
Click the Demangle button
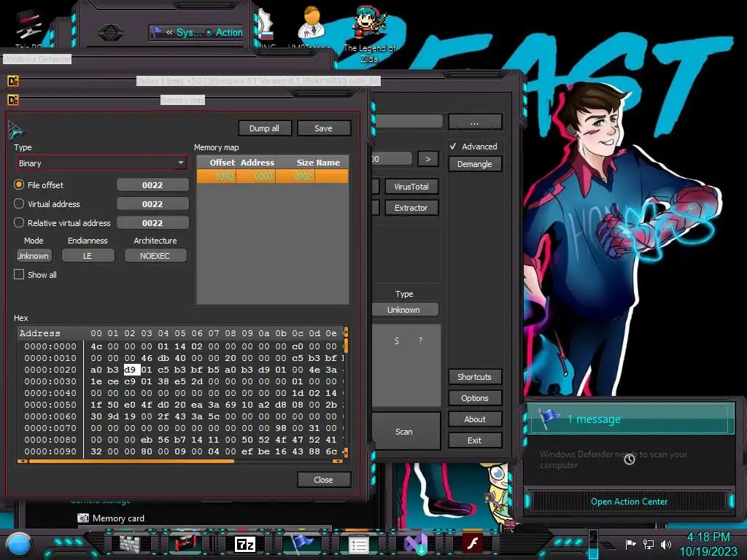(474, 164)
